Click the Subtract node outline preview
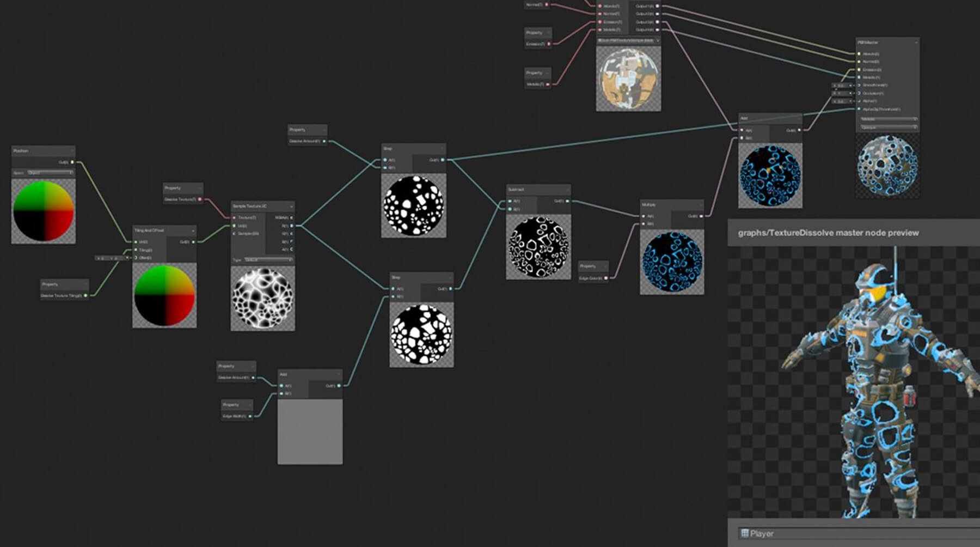This screenshot has height=547, width=980. click(538, 246)
